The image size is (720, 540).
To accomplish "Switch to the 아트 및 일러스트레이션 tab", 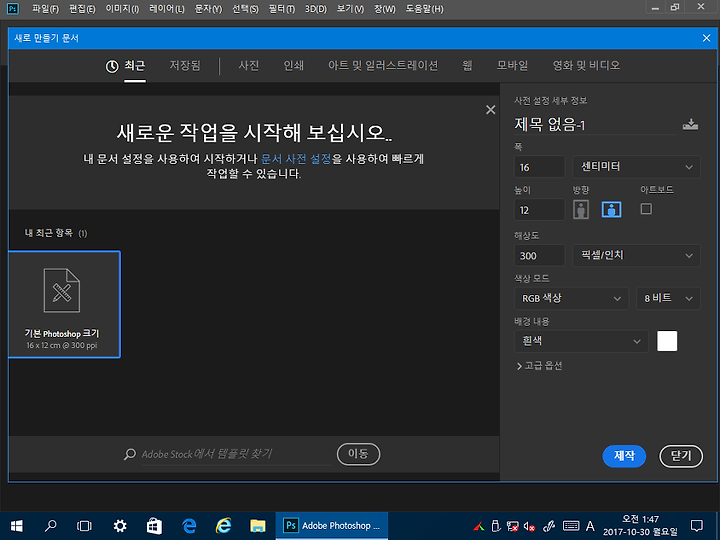I will pos(383,66).
